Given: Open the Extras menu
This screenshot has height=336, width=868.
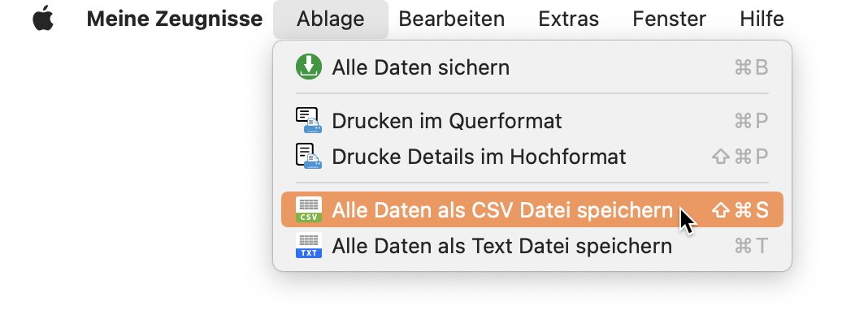Looking at the screenshot, I should pyautogui.click(x=569, y=19).
